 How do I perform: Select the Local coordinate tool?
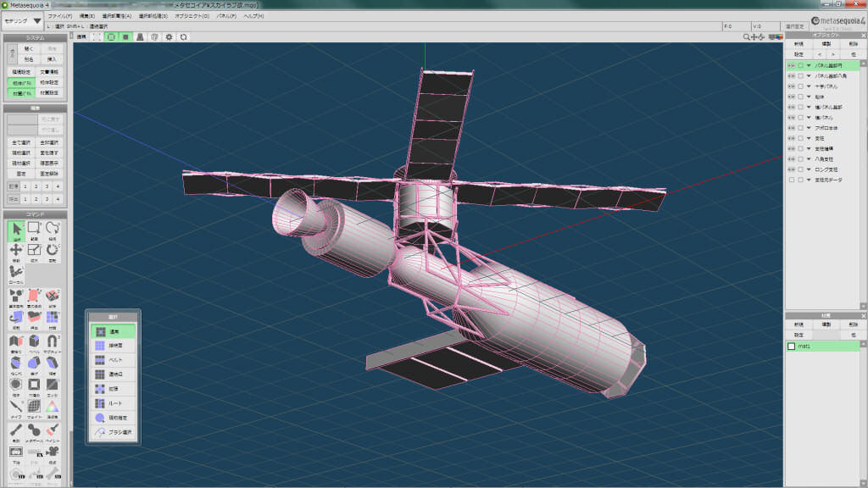(16, 274)
